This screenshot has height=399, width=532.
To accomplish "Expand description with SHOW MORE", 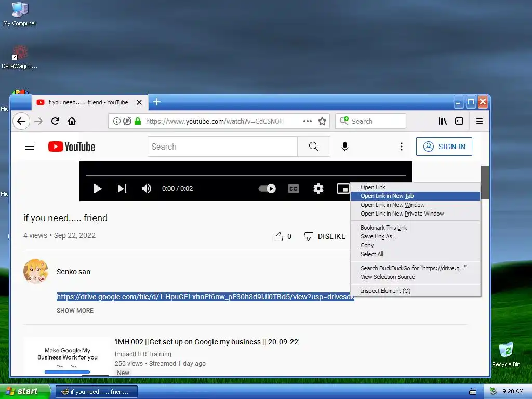I will (x=75, y=311).
